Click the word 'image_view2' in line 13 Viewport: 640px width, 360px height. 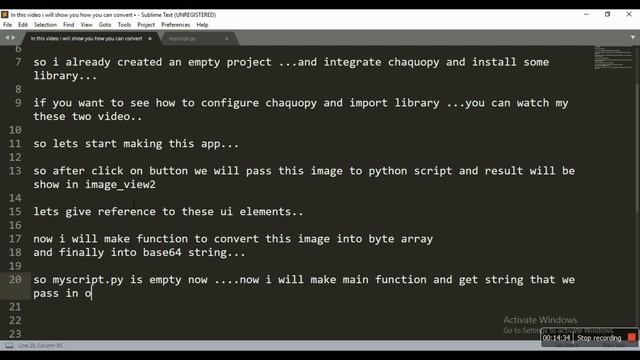[120, 184]
